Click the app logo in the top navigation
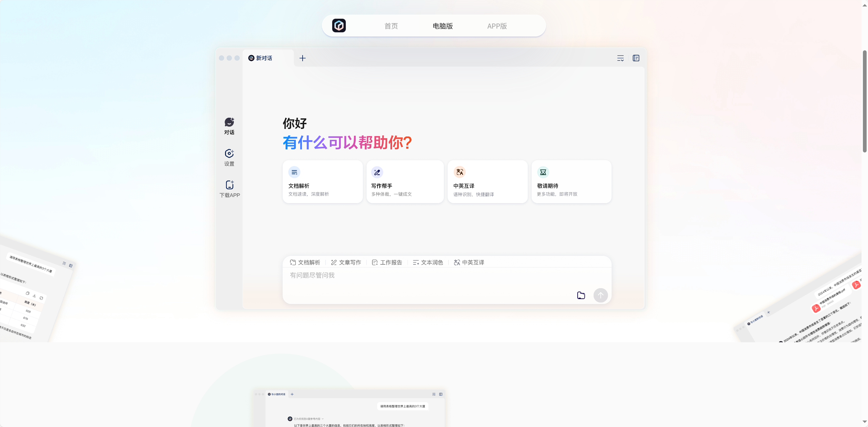868x427 pixels. [339, 26]
